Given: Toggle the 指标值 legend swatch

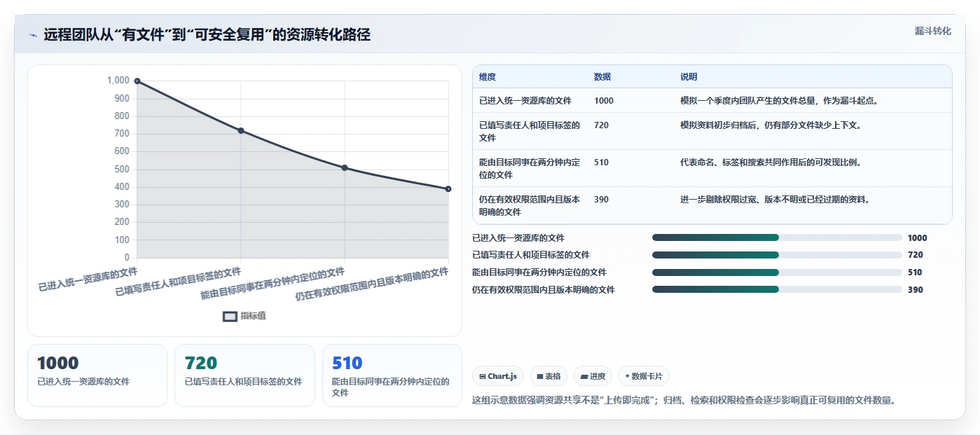Looking at the screenshot, I should (x=230, y=316).
